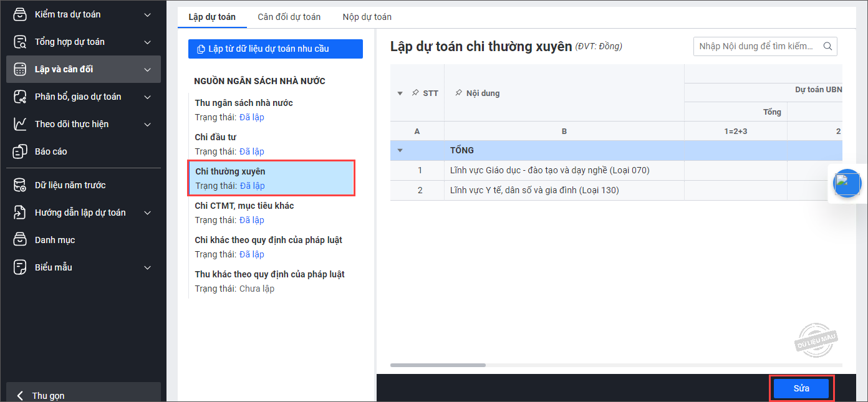868x402 pixels.
Task: Expand Kiểm tra dự toán menu chevron
Action: [147, 14]
